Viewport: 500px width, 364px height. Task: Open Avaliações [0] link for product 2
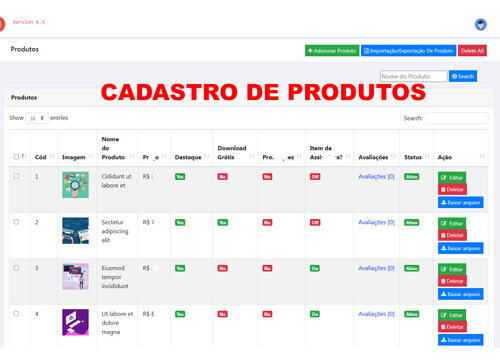(x=376, y=222)
